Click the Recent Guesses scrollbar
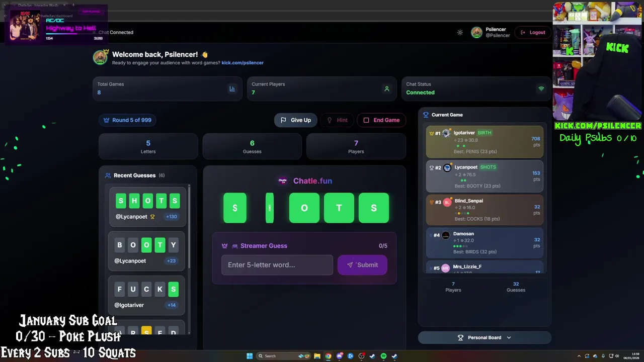 pyautogui.click(x=189, y=226)
